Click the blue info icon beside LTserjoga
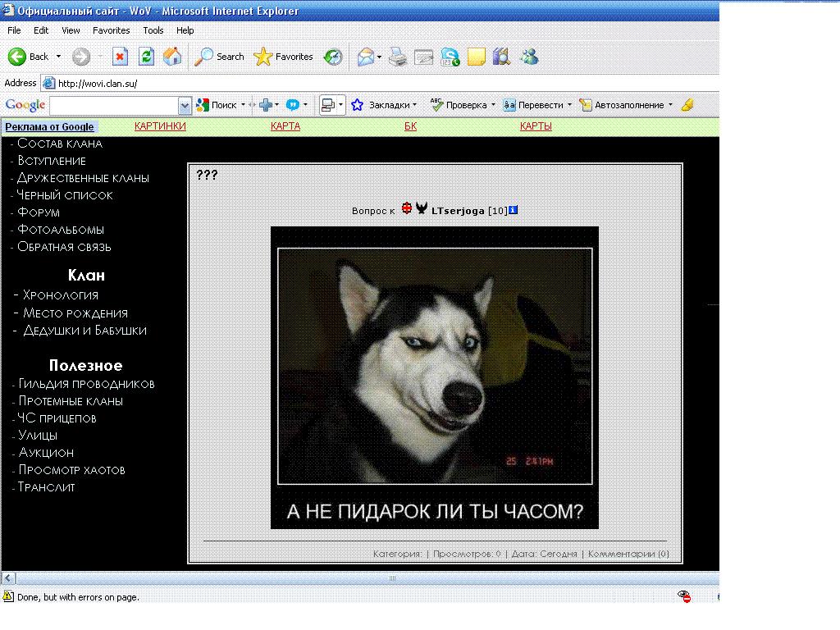 tap(513, 210)
